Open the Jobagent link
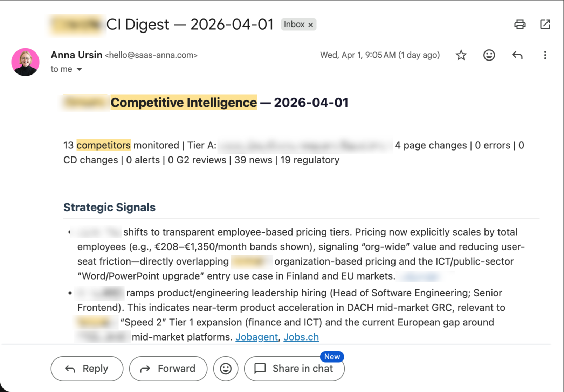564x392 pixels. click(257, 337)
